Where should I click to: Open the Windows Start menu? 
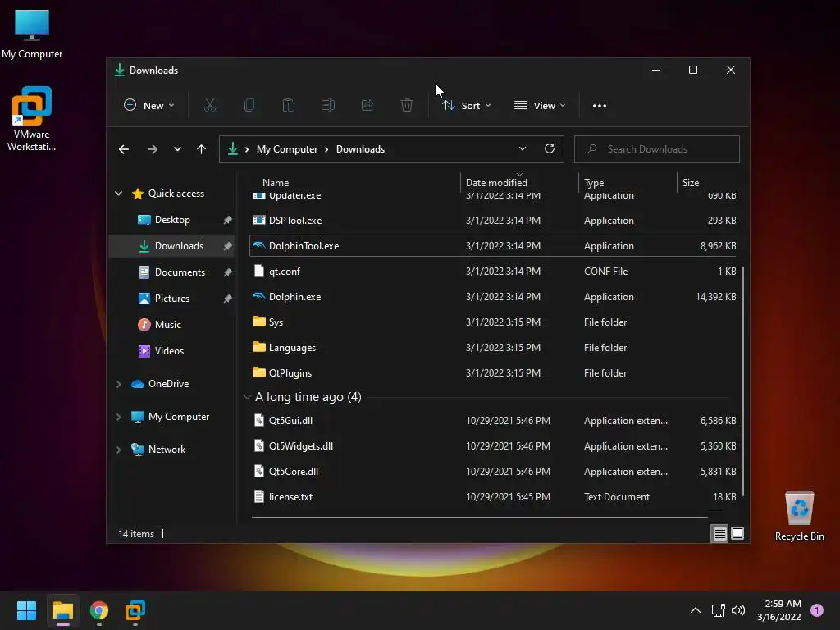click(26, 610)
